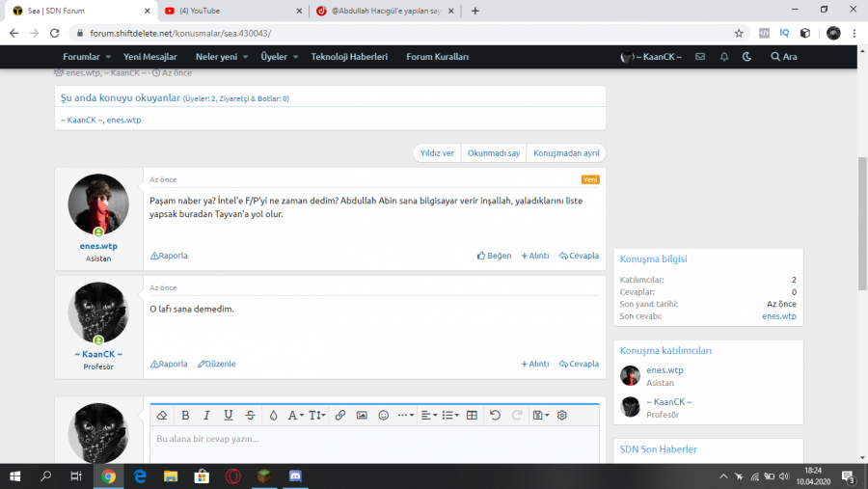
Task: Insert link using the chain icon
Action: pos(339,416)
